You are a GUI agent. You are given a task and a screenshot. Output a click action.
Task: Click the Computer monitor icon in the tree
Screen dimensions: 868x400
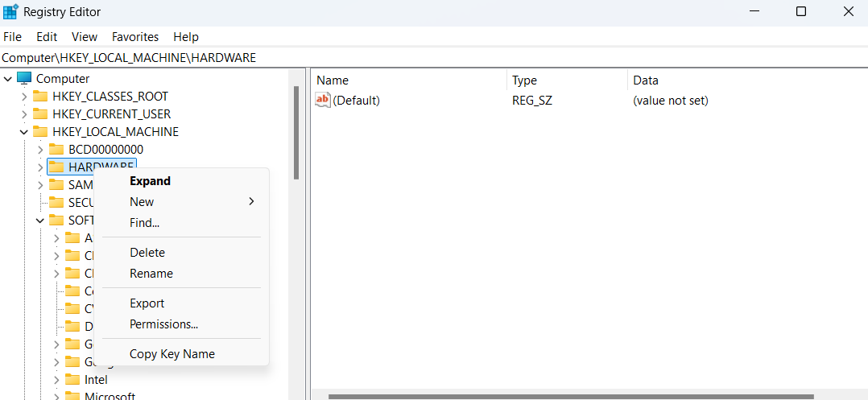point(24,79)
